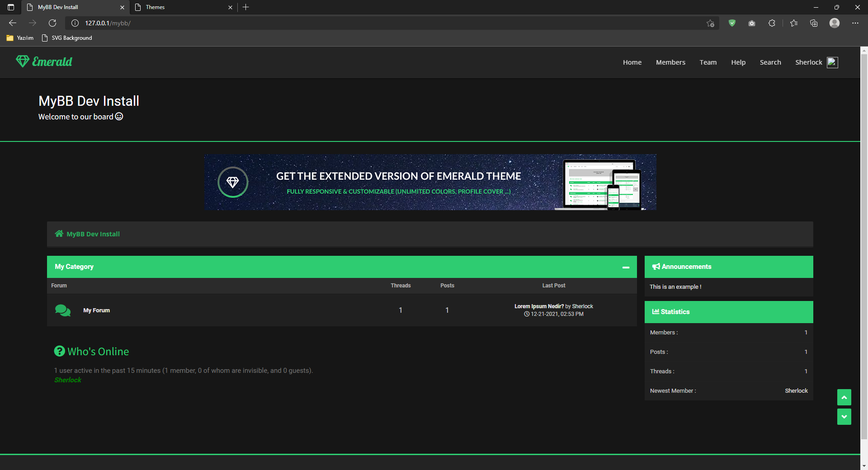Image resolution: width=868 pixels, height=470 pixels.
Task: Open the Home nav item
Action: [632, 62]
